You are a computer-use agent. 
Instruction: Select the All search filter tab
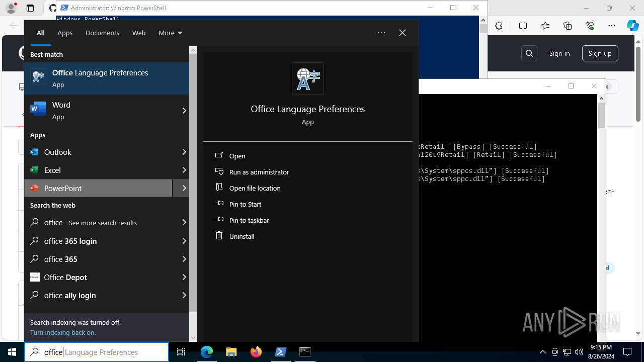coord(40,33)
